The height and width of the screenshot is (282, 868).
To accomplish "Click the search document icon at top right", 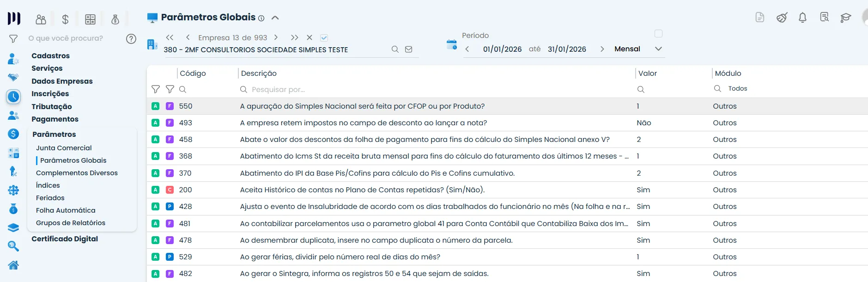I will 824,18.
